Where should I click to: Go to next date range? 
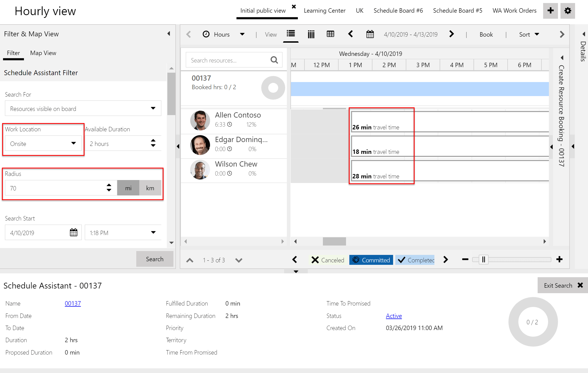tap(451, 34)
